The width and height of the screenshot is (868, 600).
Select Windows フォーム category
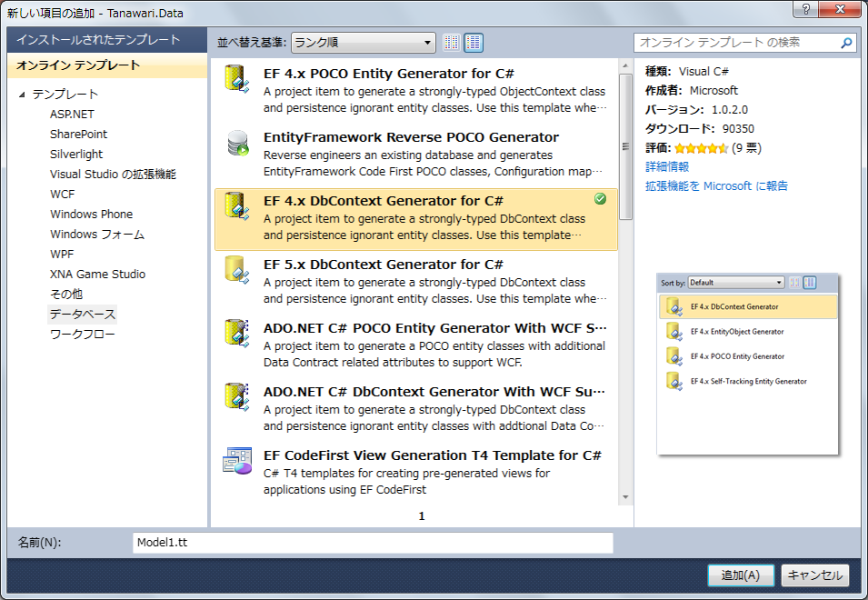pyautogui.click(x=97, y=235)
